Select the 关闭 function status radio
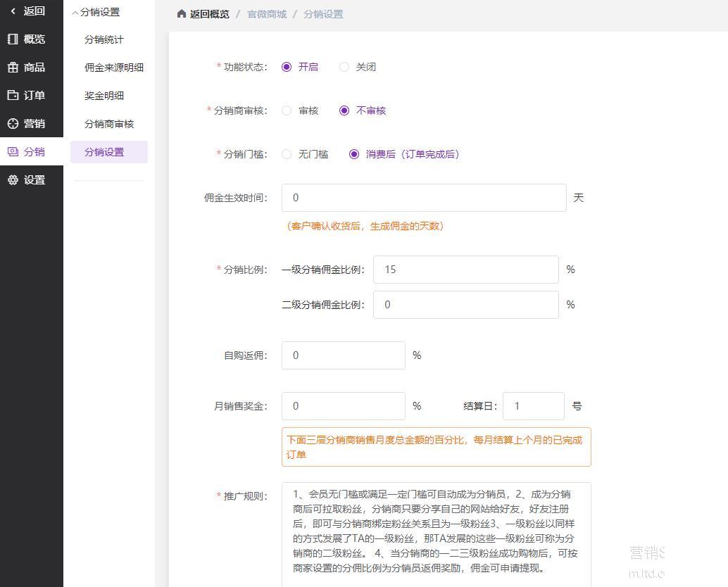 (344, 67)
